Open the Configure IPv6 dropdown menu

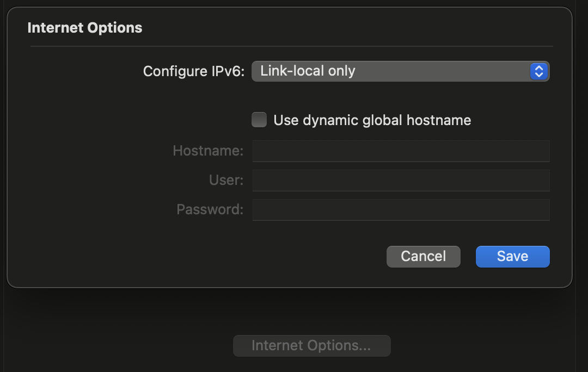(401, 71)
